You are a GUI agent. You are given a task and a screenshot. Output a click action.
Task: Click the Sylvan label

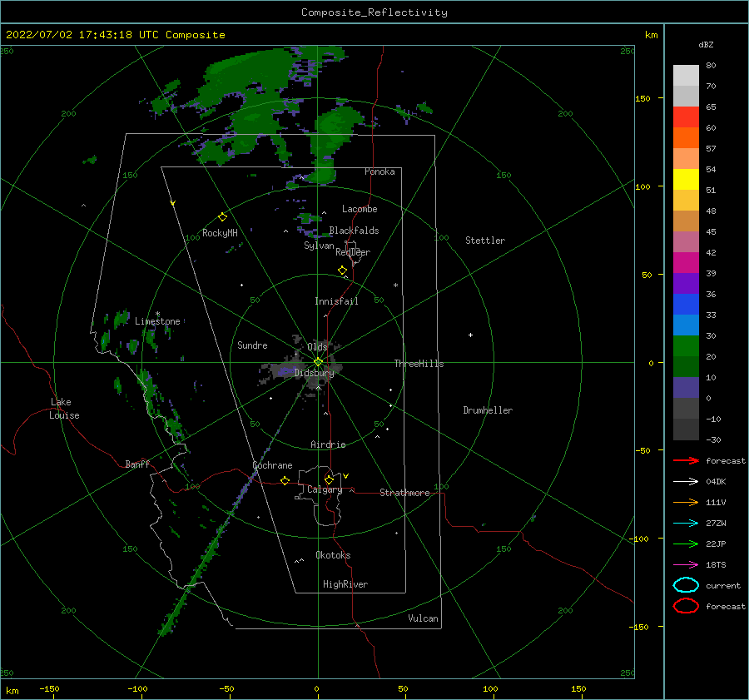click(319, 246)
